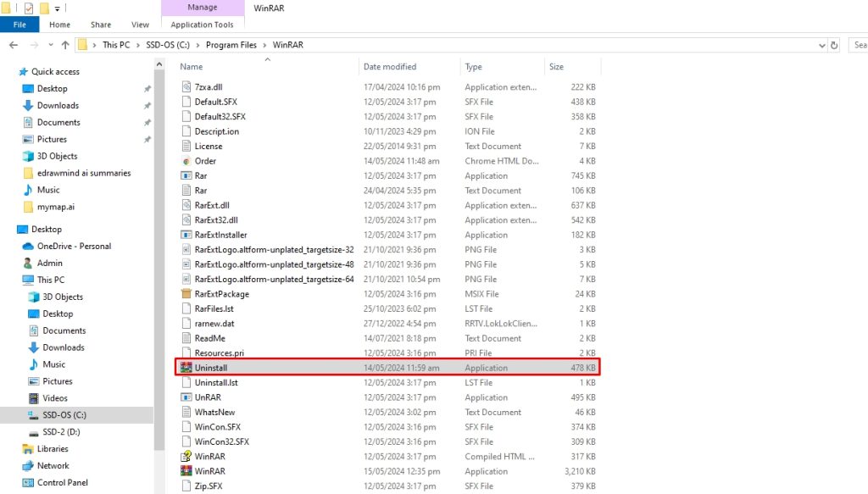Click the OneDrive cloud icon

tap(28, 247)
